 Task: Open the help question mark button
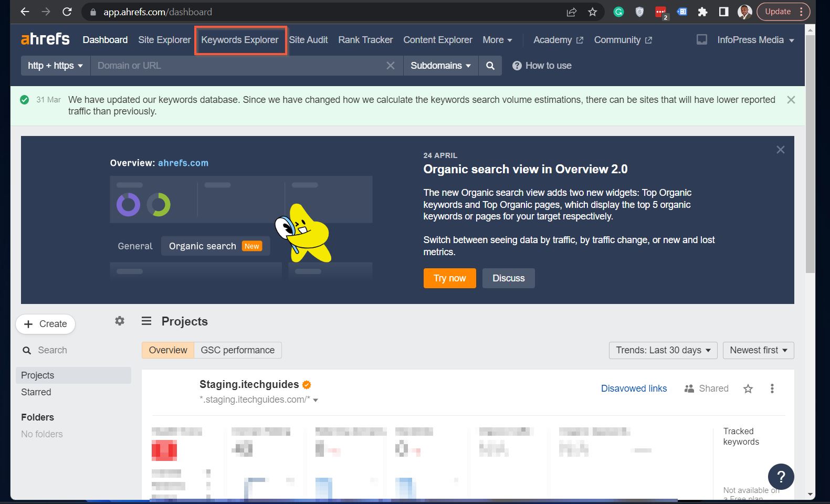click(781, 476)
